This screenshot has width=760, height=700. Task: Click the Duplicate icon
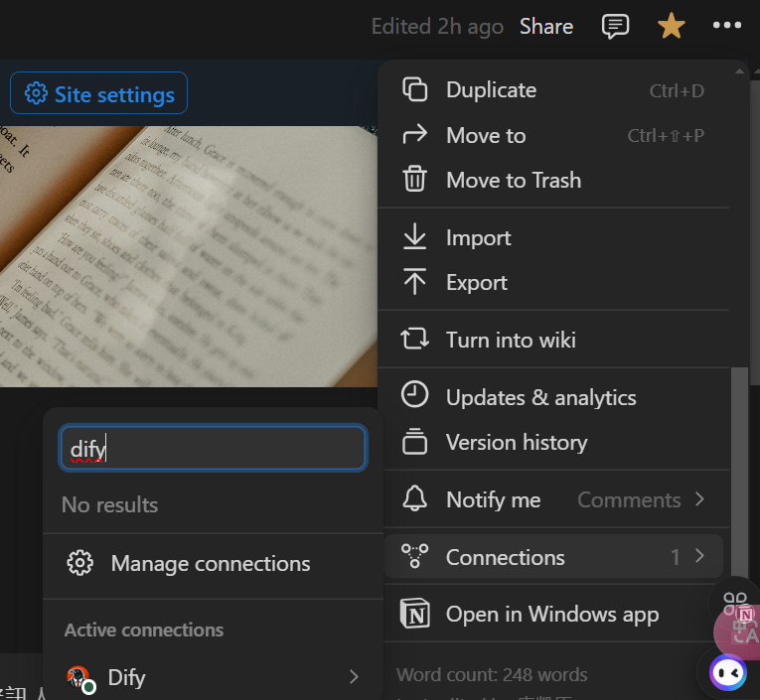(415, 89)
